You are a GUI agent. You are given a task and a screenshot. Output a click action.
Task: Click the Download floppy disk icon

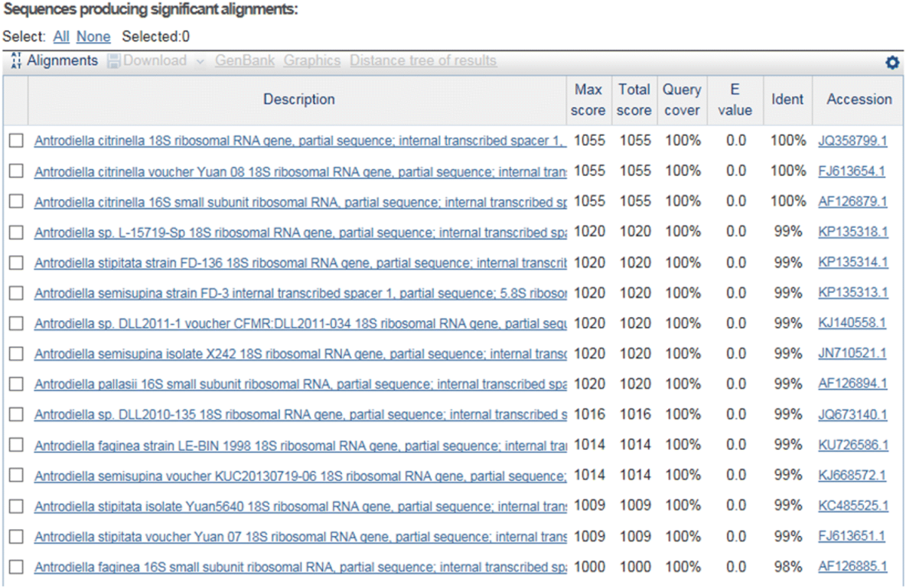(x=113, y=61)
